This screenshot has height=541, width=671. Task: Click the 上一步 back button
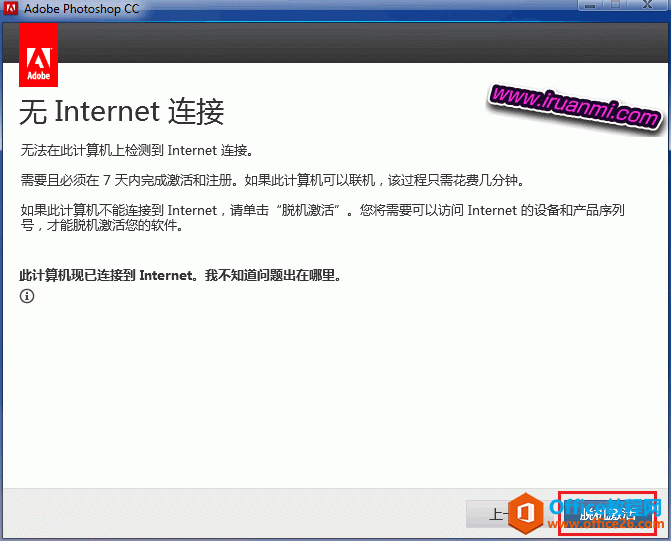tap(511, 514)
